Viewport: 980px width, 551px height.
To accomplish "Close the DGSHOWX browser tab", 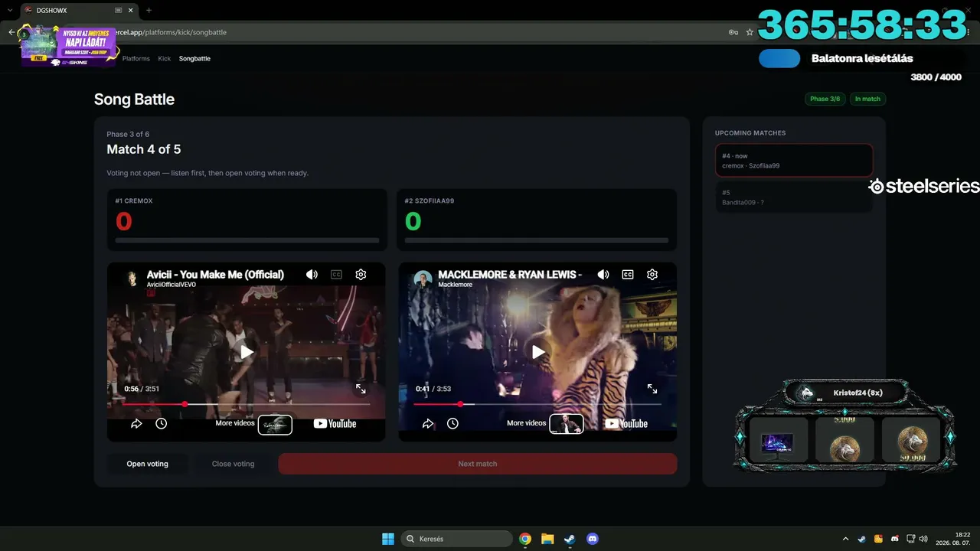I will coord(132,11).
